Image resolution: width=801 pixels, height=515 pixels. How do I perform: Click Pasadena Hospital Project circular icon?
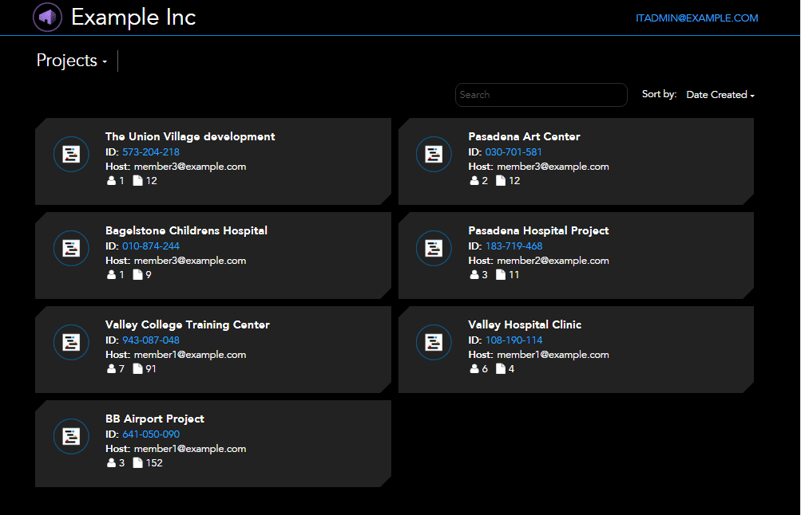pyautogui.click(x=434, y=248)
